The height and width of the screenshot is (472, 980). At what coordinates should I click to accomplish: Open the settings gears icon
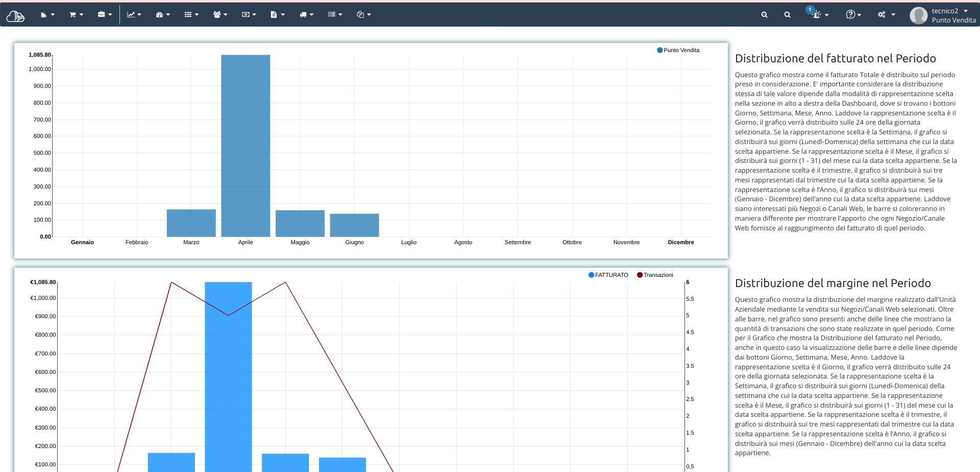click(x=881, y=15)
